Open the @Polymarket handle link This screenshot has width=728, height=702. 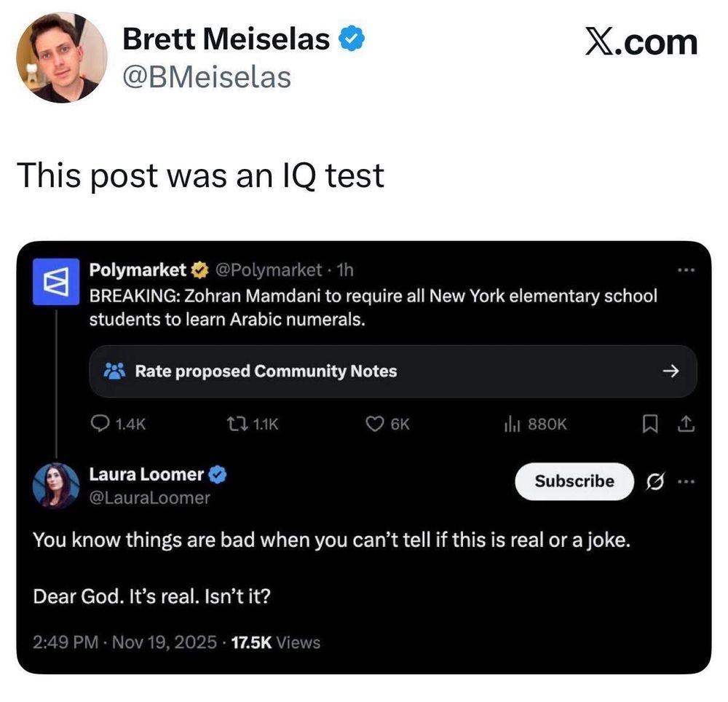click(269, 270)
